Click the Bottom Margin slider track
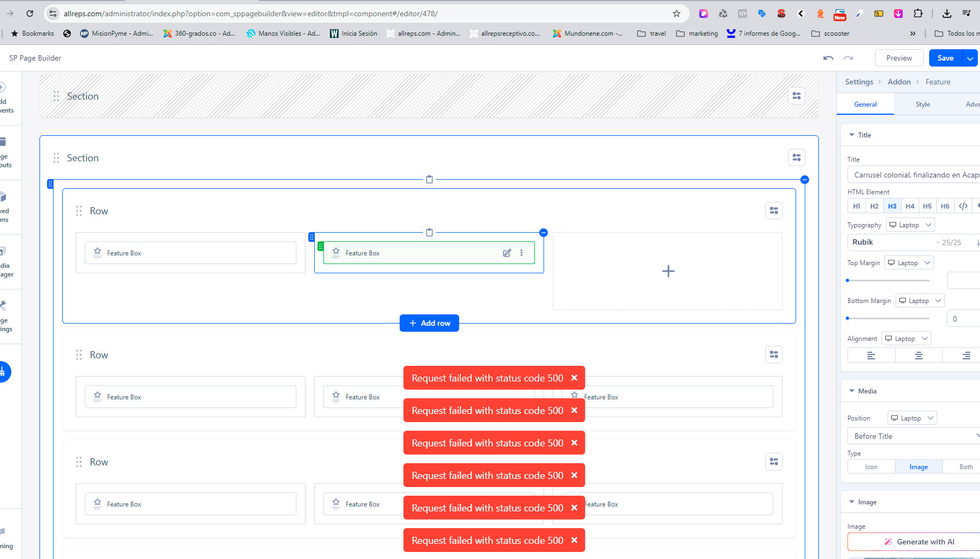 888,318
